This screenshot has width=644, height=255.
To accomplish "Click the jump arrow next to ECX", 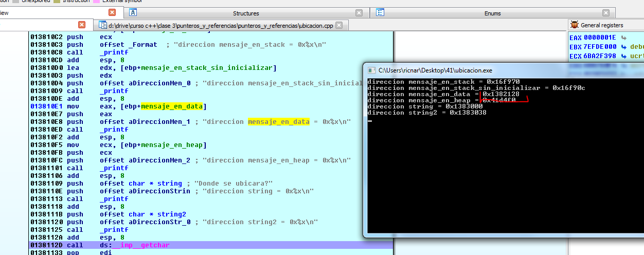I will [624, 56].
